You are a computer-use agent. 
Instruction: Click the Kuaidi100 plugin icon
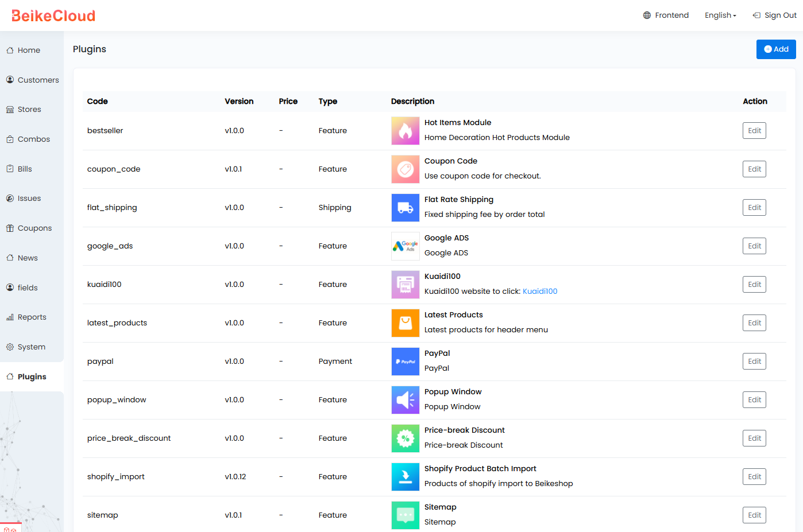(x=406, y=285)
